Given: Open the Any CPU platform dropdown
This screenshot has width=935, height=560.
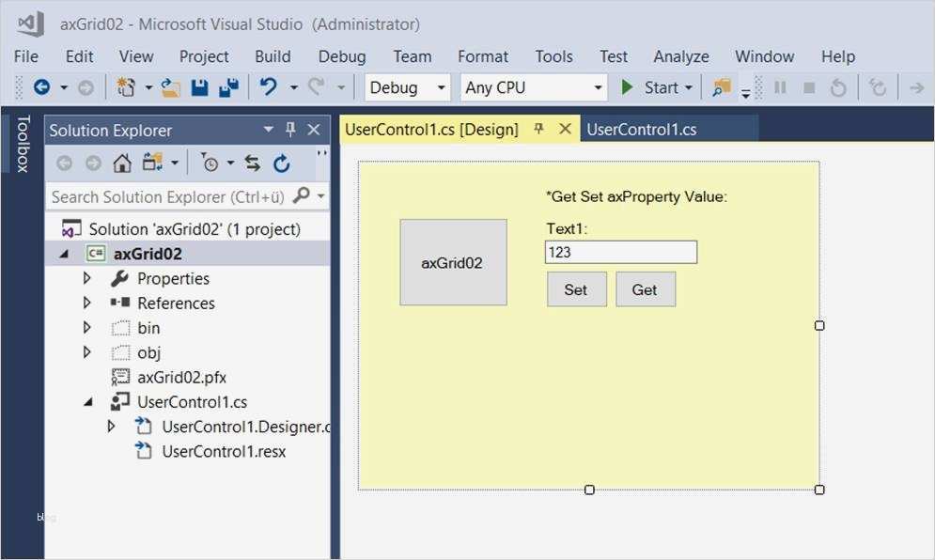Looking at the screenshot, I should [598, 86].
